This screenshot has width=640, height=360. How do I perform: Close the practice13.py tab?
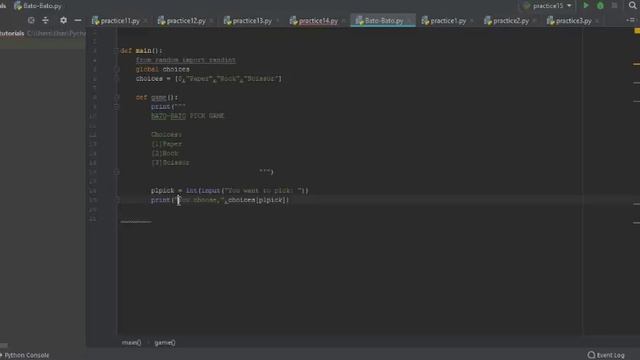point(278,20)
